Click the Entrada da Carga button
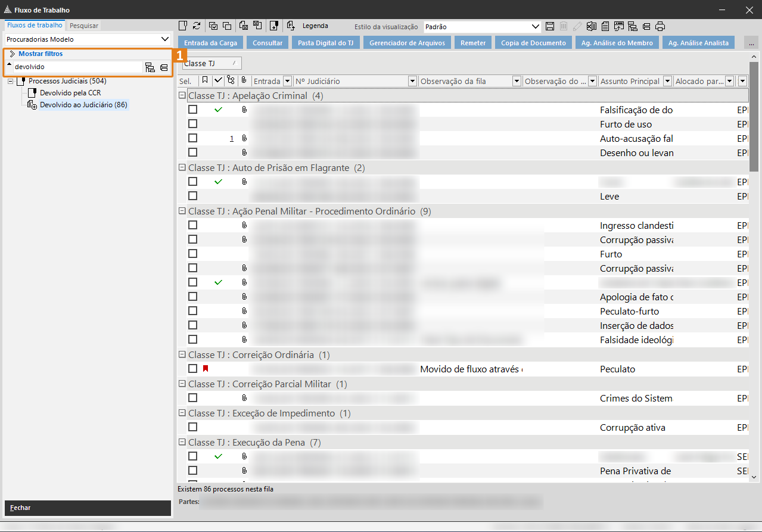The width and height of the screenshot is (762, 532). pos(210,43)
